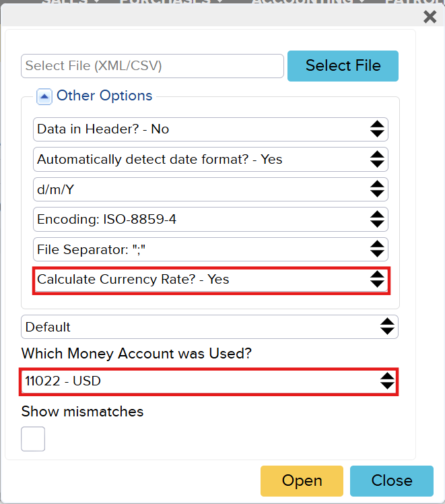Image resolution: width=445 pixels, height=504 pixels.
Task: Open the Payroll menu in the top bar
Action: (414, 2)
